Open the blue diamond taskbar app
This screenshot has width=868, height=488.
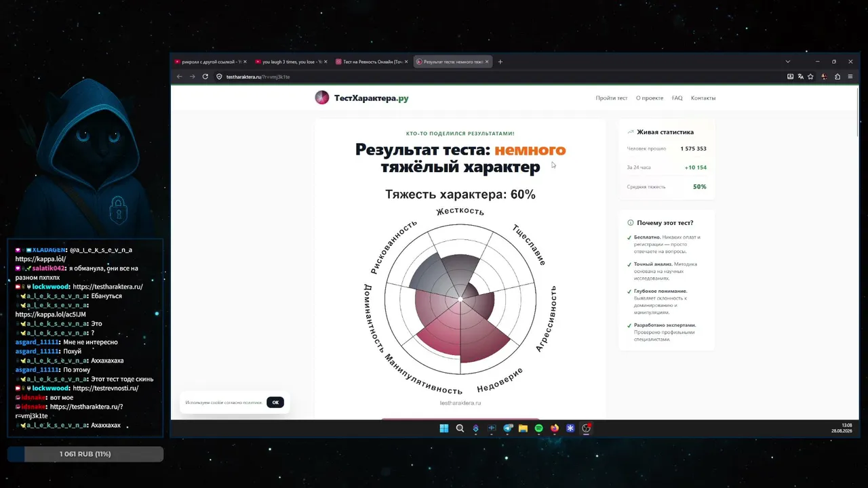[475, 428]
